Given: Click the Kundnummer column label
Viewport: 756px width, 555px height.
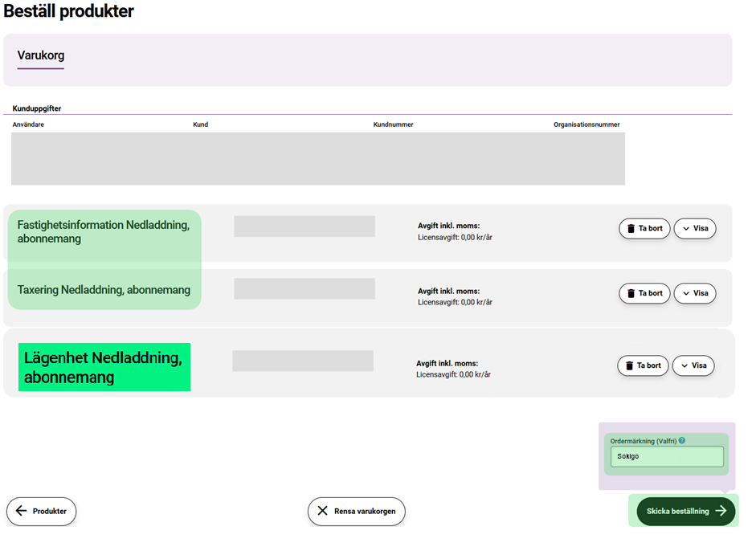Looking at the screenshot, I should click(x=393, y=124).
